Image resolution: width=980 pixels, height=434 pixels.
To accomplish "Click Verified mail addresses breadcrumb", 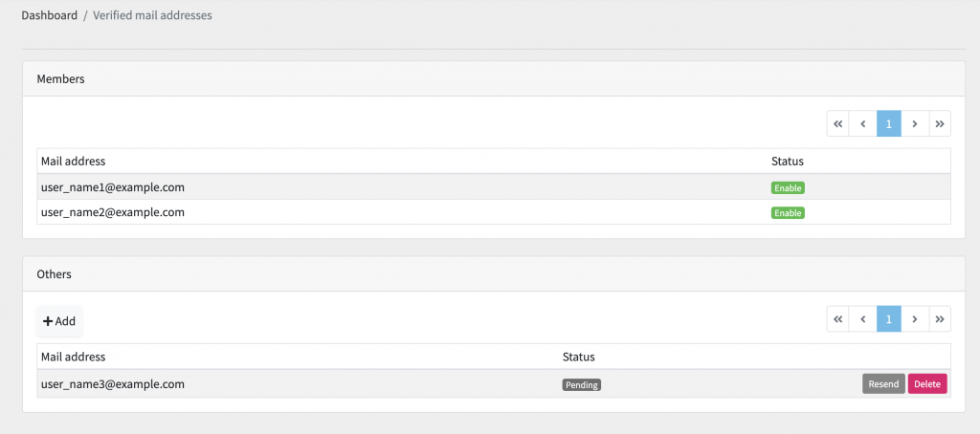I will click(152, 15).
